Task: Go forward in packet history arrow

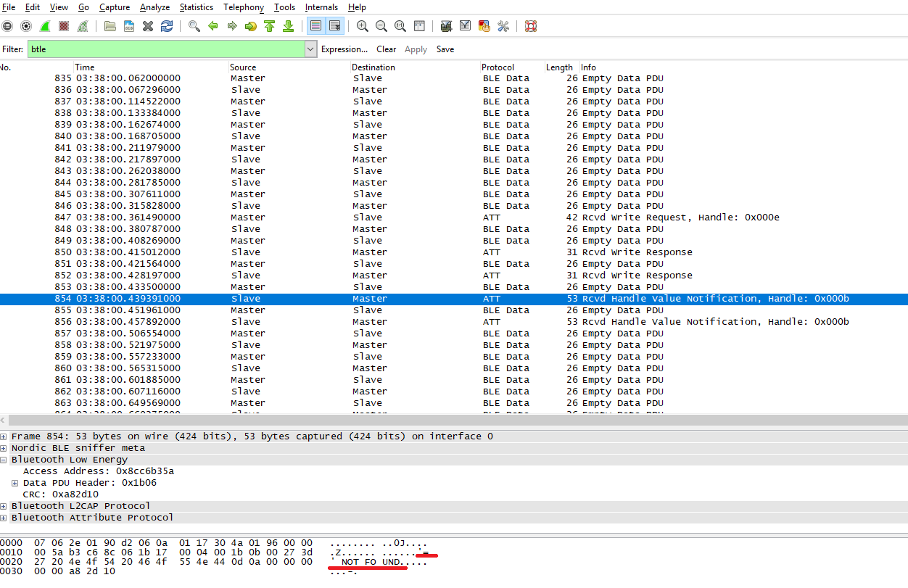Action: point(232,26)
